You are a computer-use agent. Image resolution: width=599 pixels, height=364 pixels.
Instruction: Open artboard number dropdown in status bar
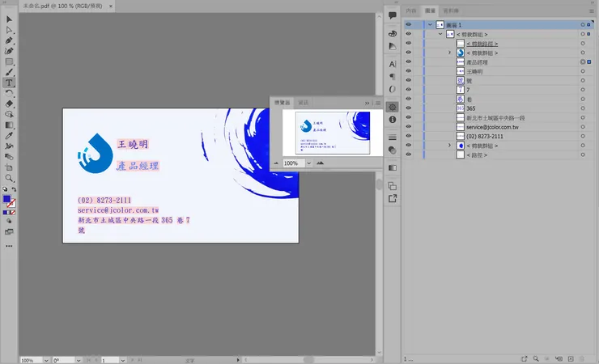pos(122,360)
